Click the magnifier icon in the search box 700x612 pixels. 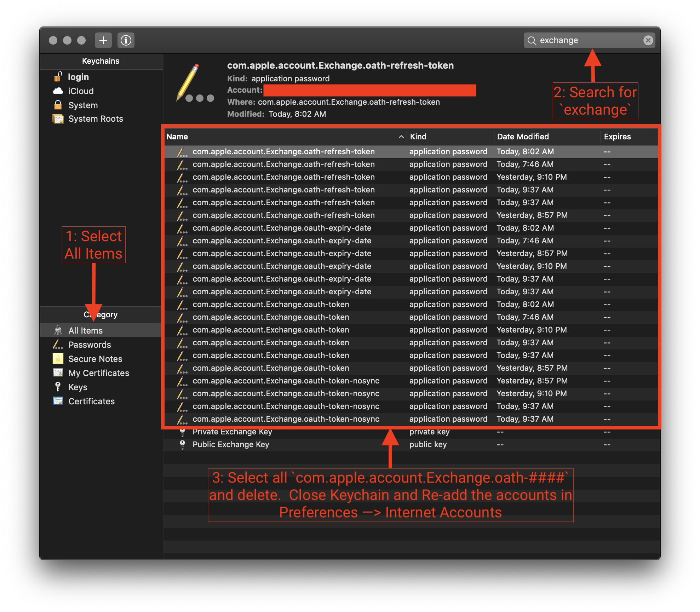coord(532,41)
